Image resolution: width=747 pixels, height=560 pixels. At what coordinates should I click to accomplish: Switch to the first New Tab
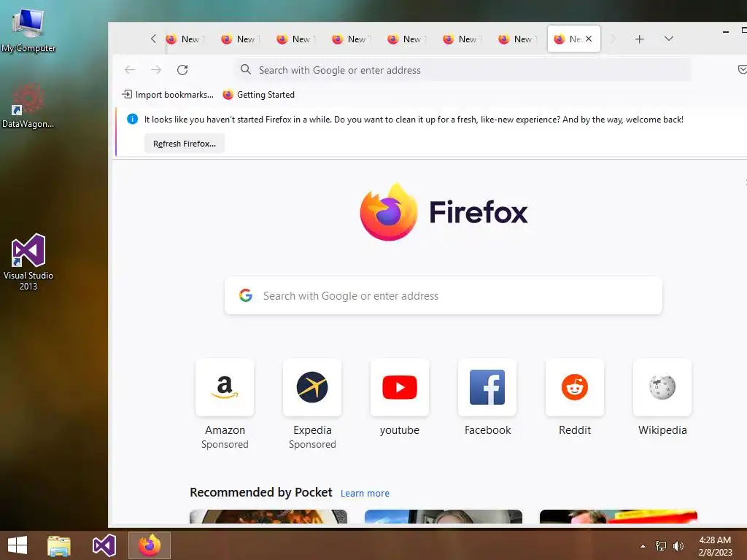click(x=185, y=39)
